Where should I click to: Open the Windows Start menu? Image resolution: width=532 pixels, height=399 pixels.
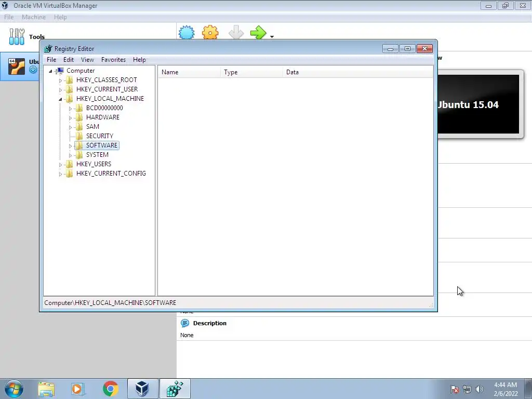pos(14,389)
